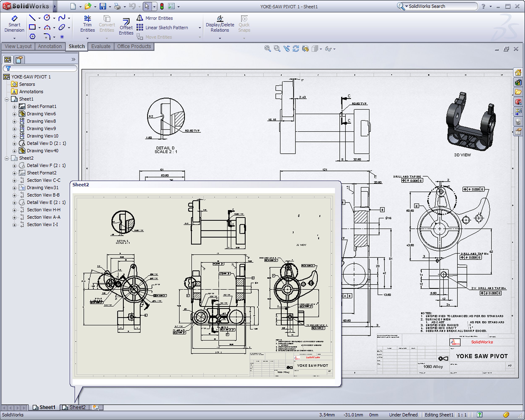This screenshot has width=525, height=420.
Task: Switch to Sheet2 bottom tab
Action: [x=74, y=407]
